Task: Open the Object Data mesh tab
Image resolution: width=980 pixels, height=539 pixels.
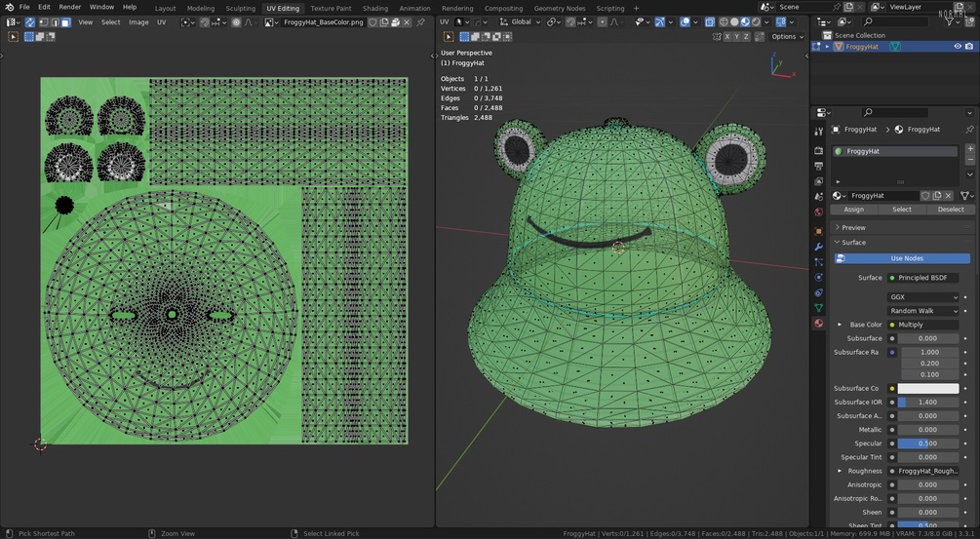Action: point(819,308)
